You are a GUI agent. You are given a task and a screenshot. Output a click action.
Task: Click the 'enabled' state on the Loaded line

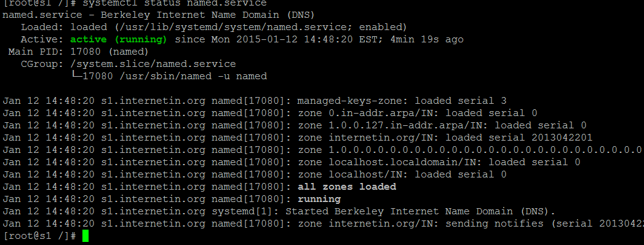(381, 27)
